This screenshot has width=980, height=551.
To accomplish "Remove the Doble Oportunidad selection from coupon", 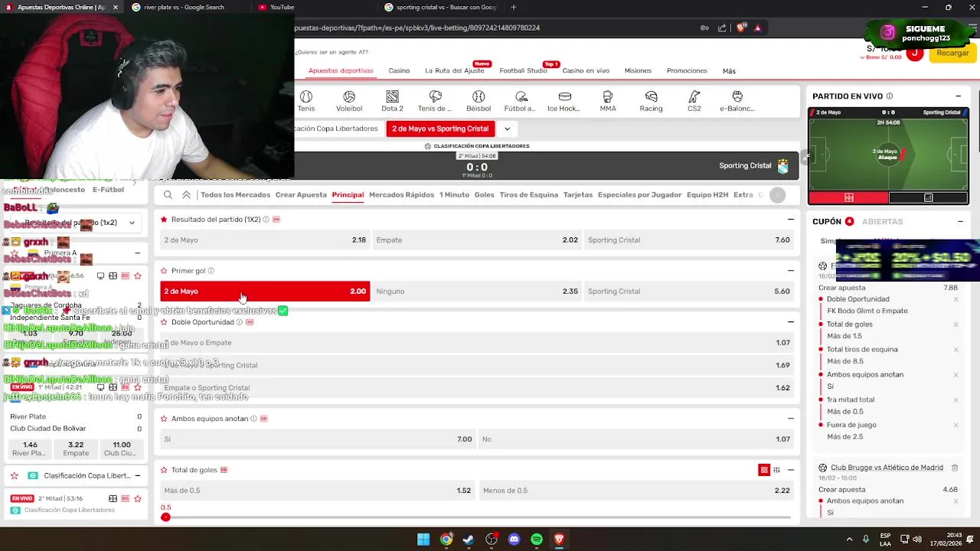I will [955, 299].
